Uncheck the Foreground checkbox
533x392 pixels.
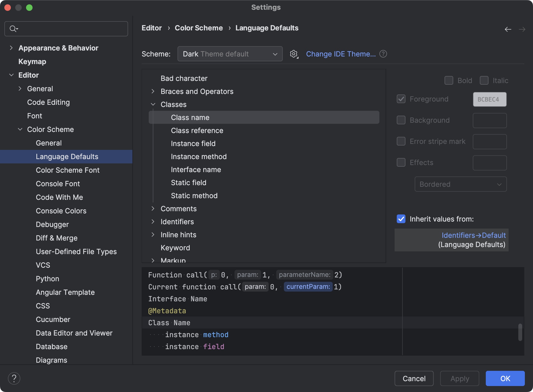[x=401, y=99]
